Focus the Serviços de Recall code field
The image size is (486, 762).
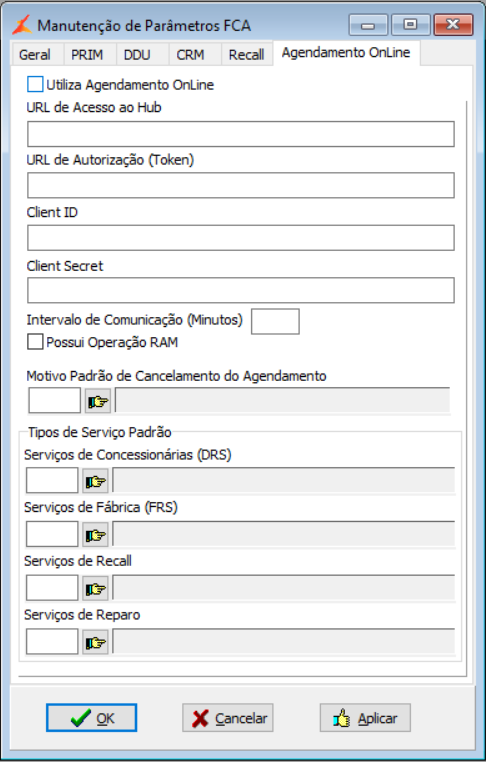pyautogui.click(x=52, y=588)
